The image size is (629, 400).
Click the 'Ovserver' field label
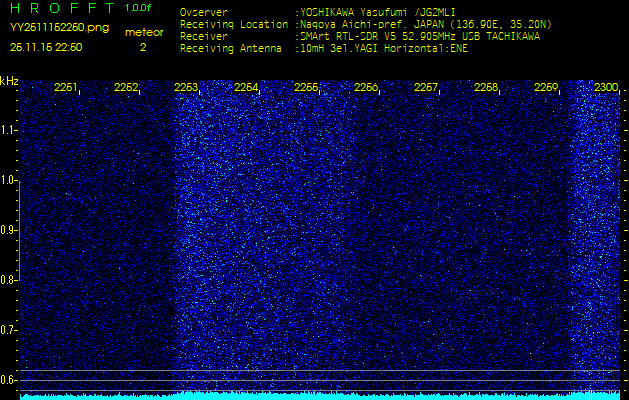click(x=204, y=12)
